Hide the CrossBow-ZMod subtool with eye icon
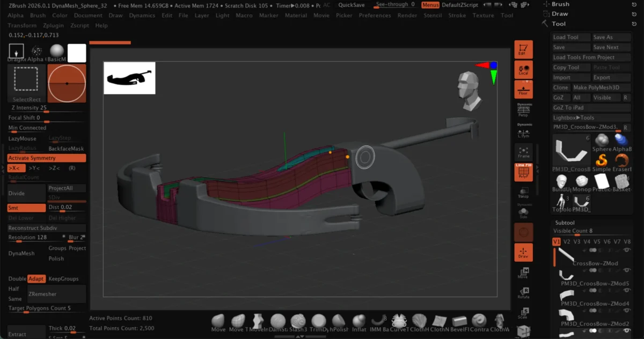 626,250
